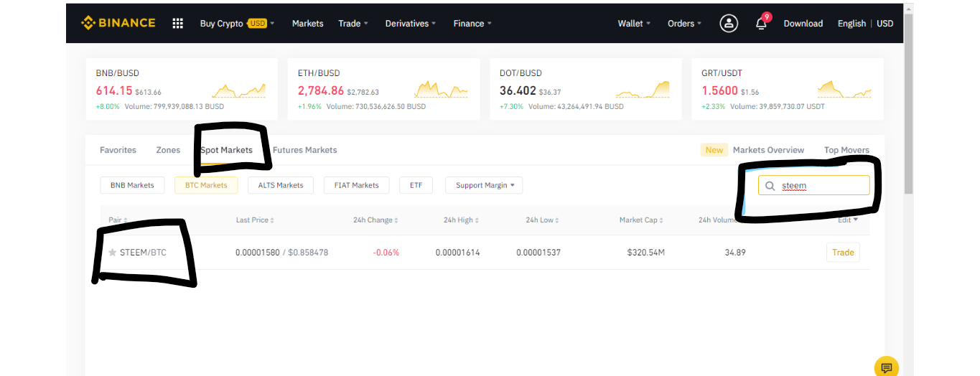Click the 0.00001580 last price value
This screenshot has height=376, width=980.
click(x=258, y=253)
